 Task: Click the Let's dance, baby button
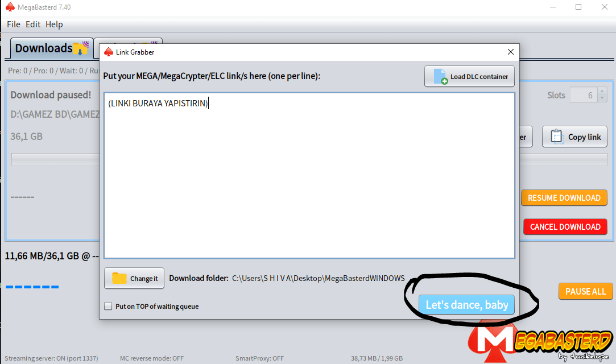click(x=467, y=305)
